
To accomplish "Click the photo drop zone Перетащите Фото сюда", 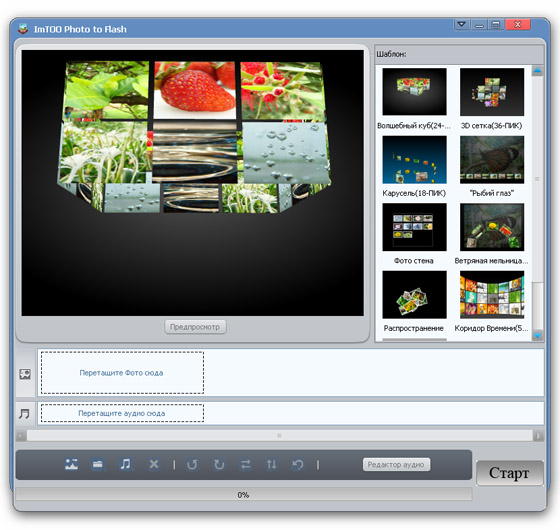I will [x=122, y=373].
